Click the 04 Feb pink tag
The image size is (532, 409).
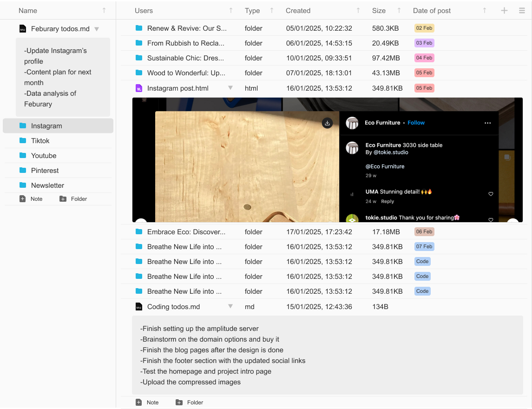424,58
